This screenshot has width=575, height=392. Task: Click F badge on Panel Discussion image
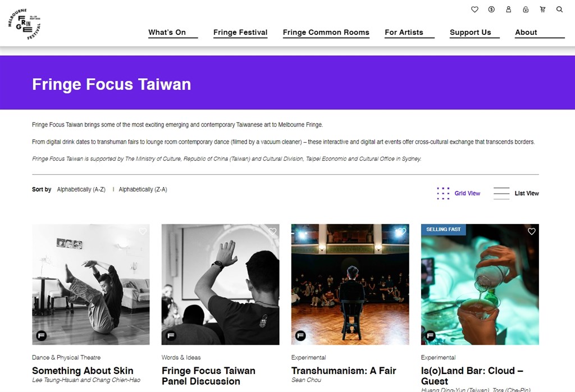171,335
